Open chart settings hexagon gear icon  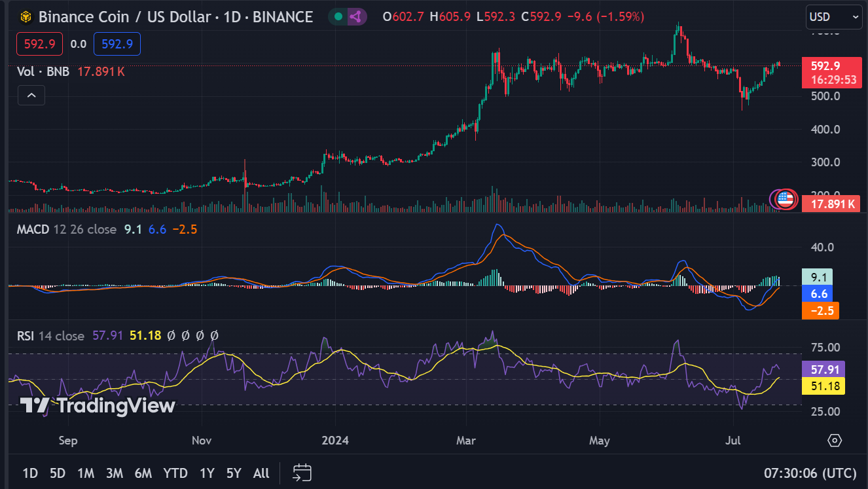pyautogui.click(x=834, y=440)
